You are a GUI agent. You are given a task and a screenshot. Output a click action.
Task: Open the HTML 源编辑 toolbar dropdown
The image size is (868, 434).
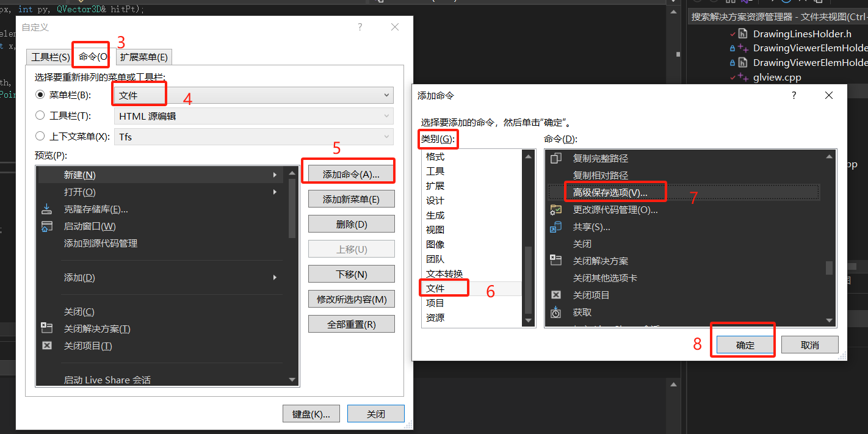[254, 116]
